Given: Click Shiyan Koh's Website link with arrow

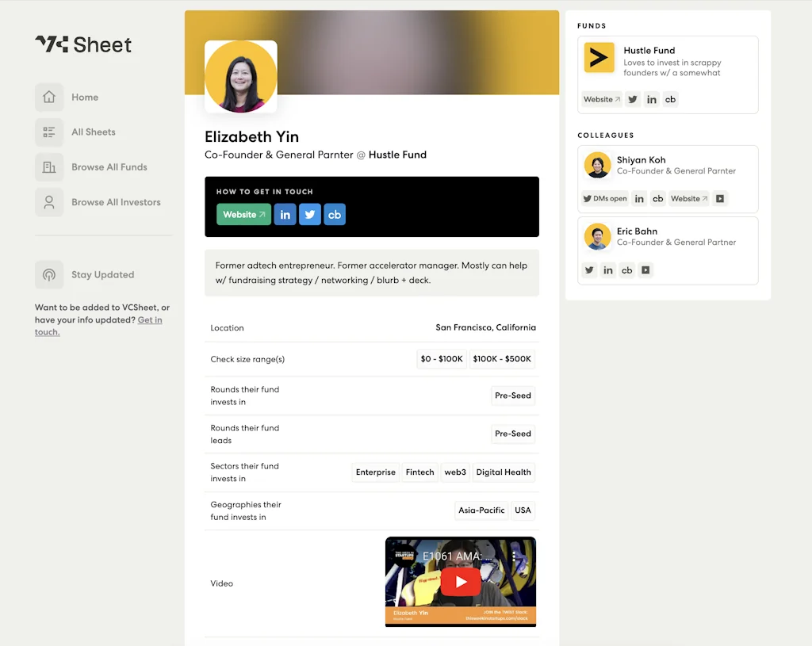Looking at the screenshot, I should pos(688,198).
